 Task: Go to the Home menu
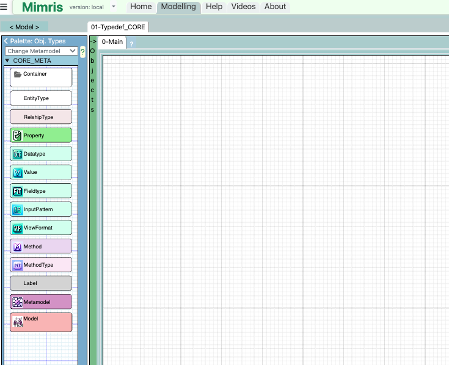click(141, 6)
